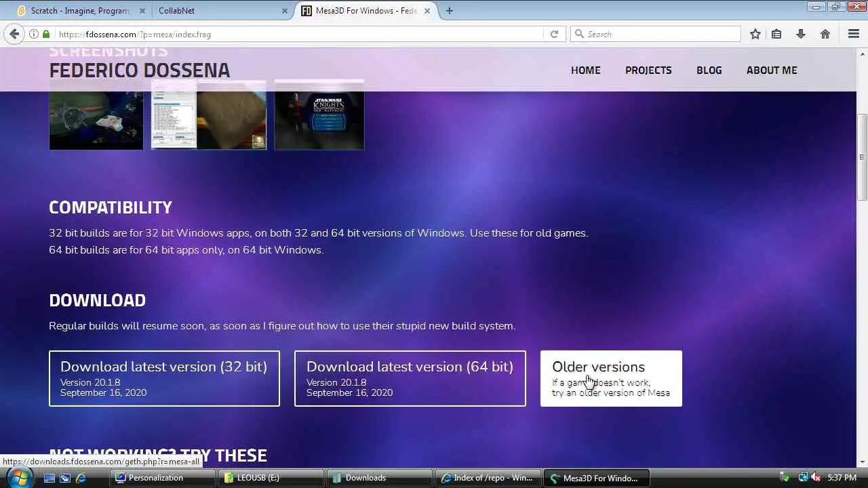Close the Mesa3D For Windows tab
868x488 pixels.
[427, 11]
